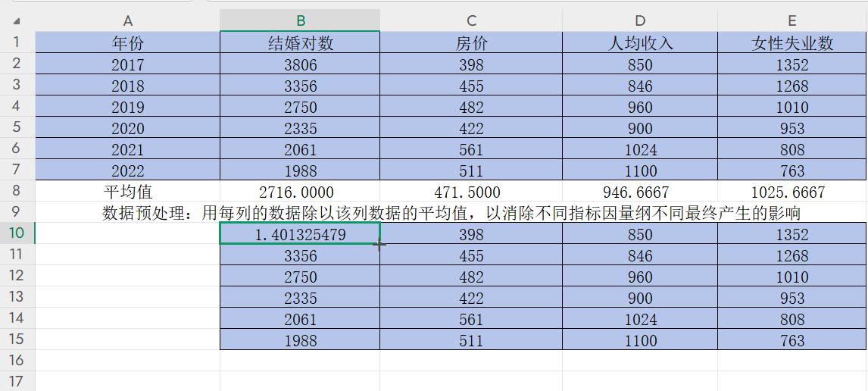
Task: Select column A header
Action: [x=128, y=20]
